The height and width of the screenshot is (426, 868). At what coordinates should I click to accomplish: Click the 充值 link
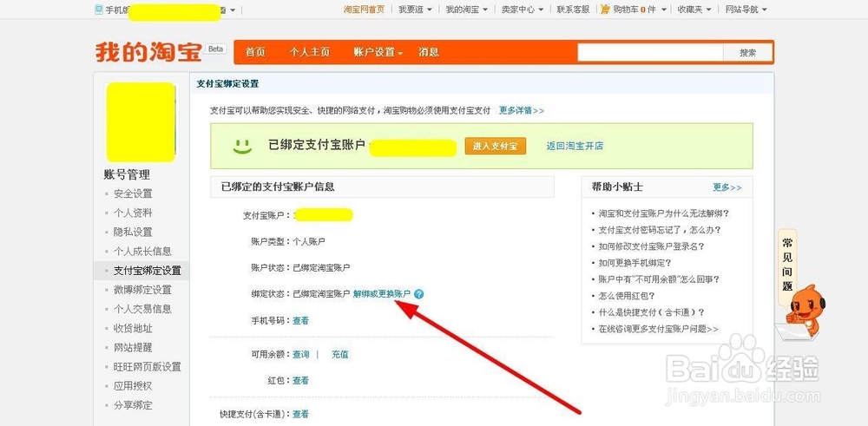click(x=340, y=355)
